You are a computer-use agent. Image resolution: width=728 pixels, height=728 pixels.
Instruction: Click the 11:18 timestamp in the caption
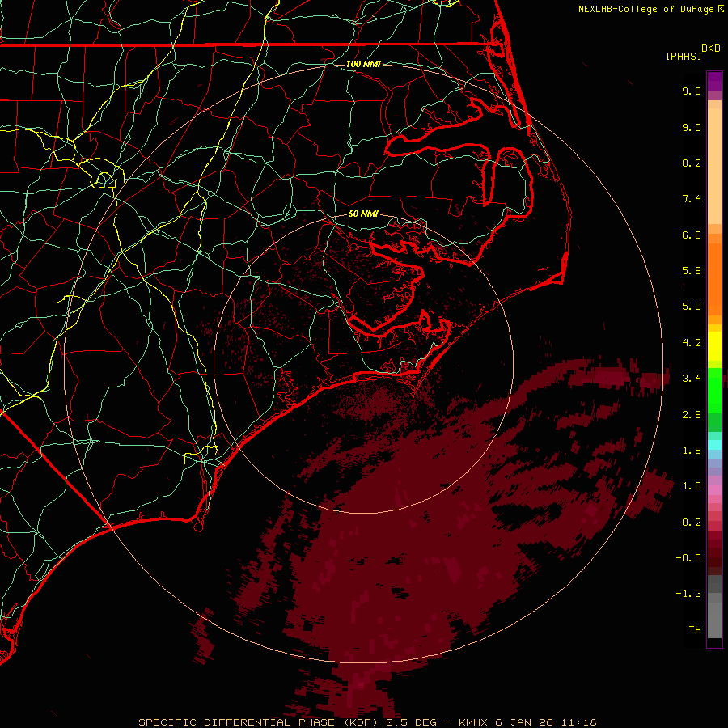[579, 722]
